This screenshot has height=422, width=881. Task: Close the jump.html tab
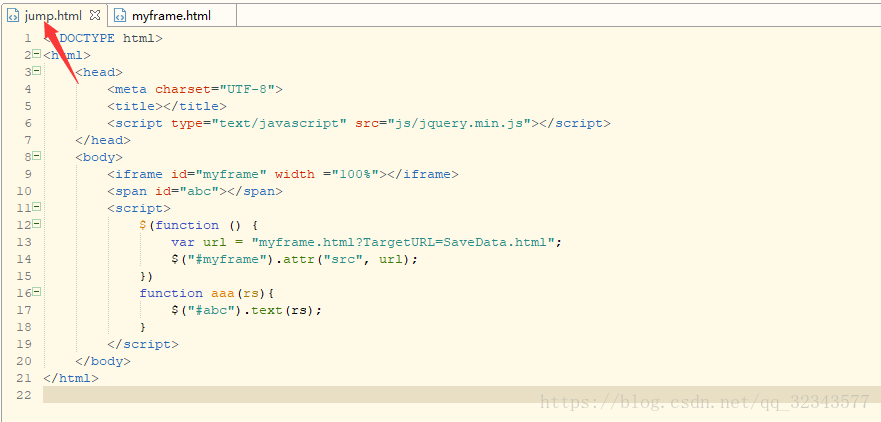point(95,15)
